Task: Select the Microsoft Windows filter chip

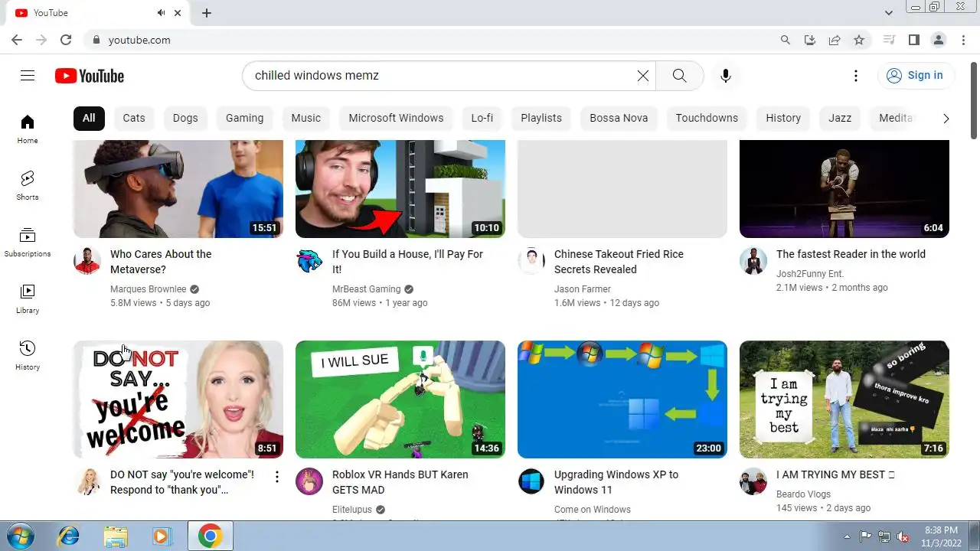Action: 396,118
